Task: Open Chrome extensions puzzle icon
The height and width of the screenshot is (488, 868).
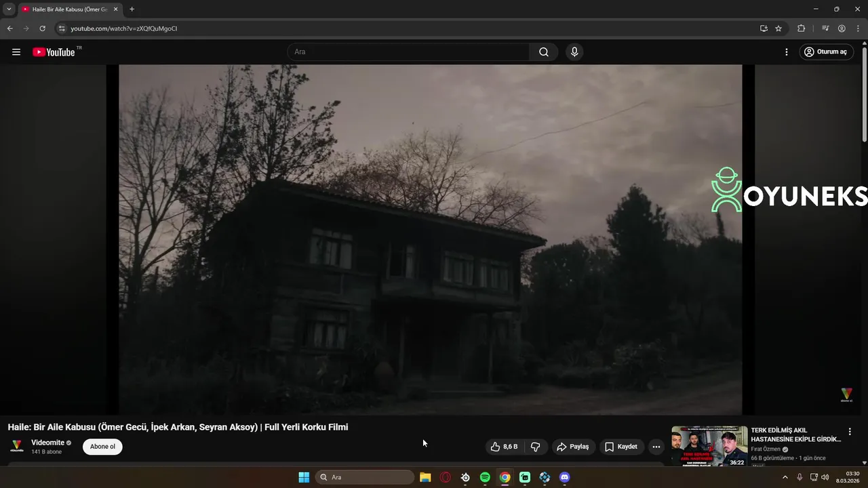Action: coord(801,28)
